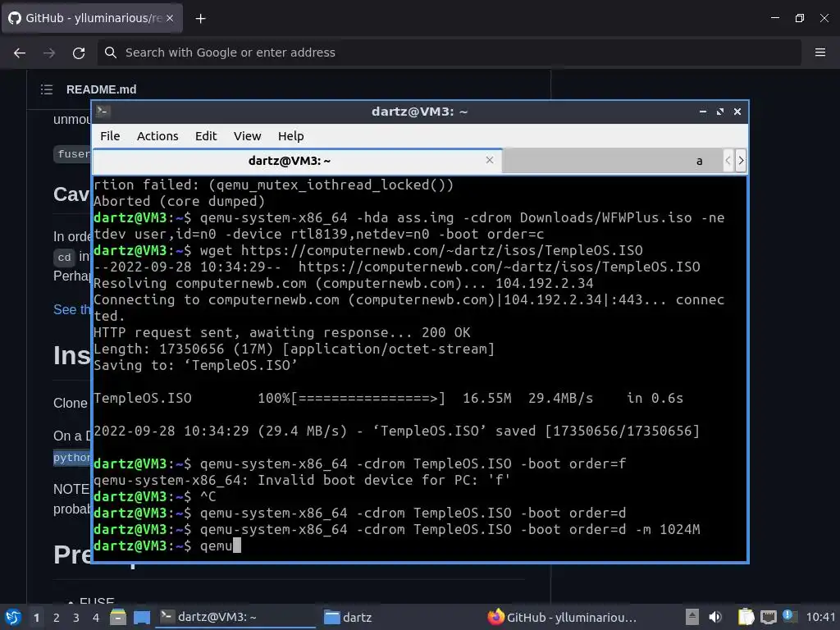Click the 'Length: 17350656 (17M)' line
The image size is (840, 630).
tap(294, 349)
